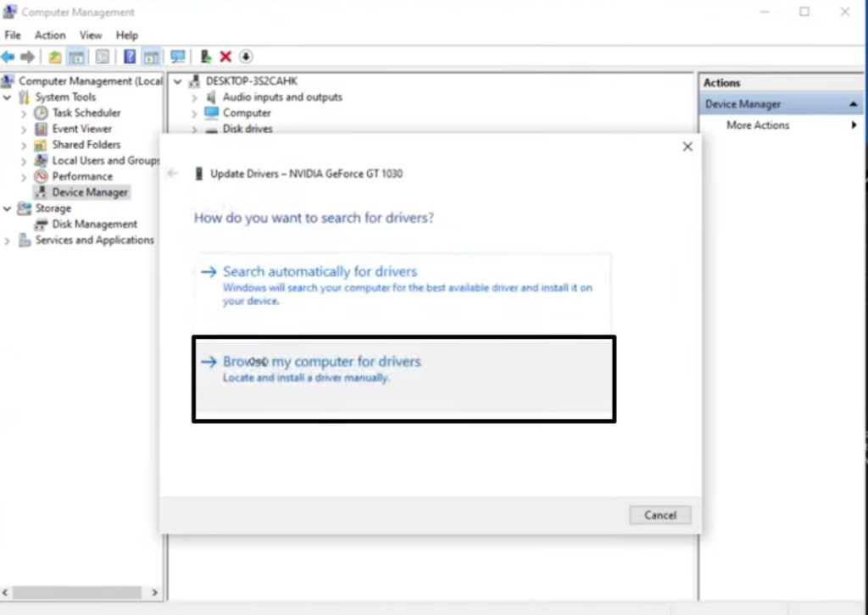Expand the Shared Folders node
Viewport: 868px width, 615px height.
[x=23, y=146]
